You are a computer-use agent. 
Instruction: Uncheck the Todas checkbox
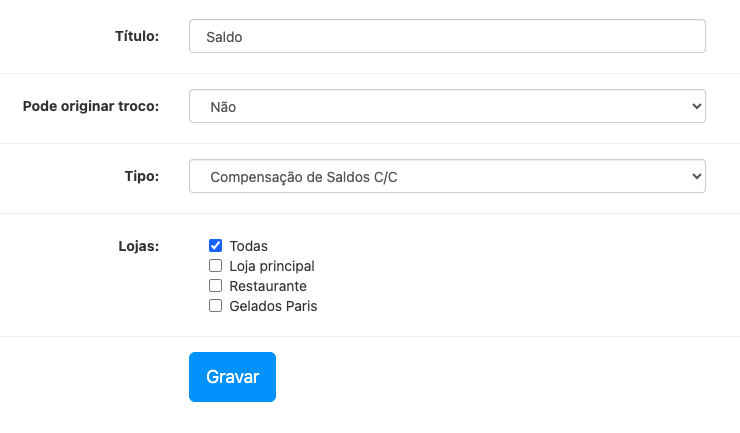click(x=215, y=246)
